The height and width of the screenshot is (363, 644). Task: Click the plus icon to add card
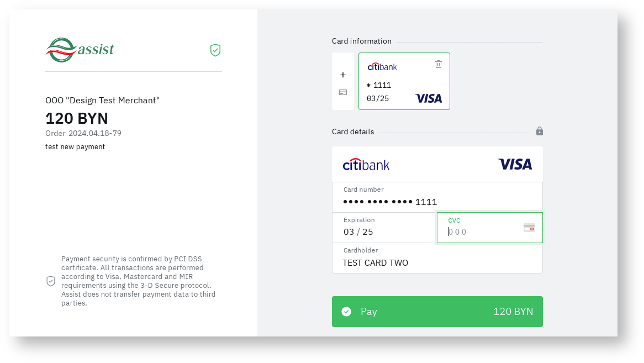[343, 75]
